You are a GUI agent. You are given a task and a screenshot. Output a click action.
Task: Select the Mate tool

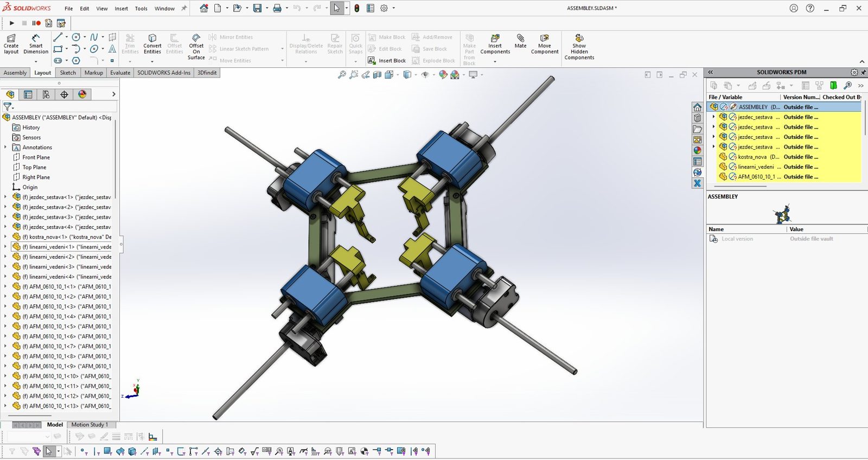click(x=520, y=41)
